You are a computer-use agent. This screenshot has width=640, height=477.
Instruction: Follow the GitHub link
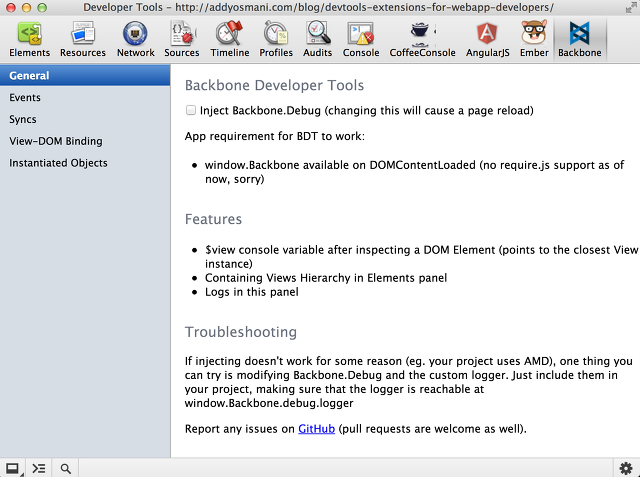pos(316,429)
